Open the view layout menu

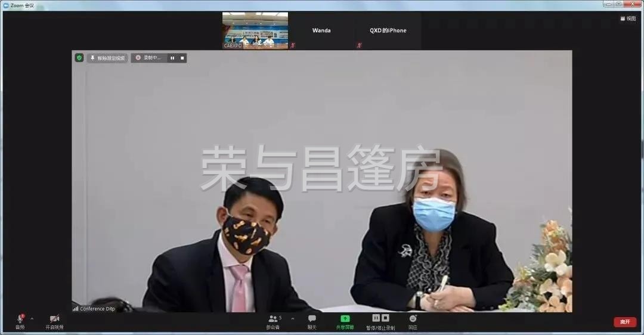pos(628,18)
